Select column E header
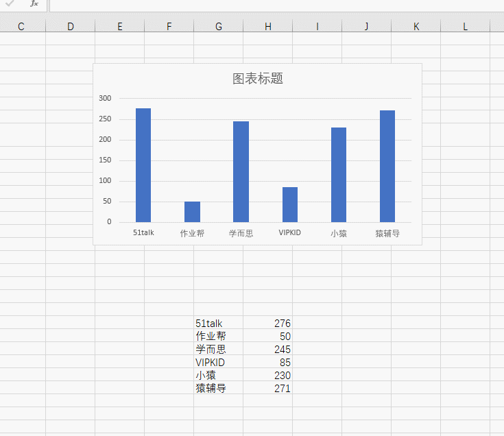 tap(120, 26)
